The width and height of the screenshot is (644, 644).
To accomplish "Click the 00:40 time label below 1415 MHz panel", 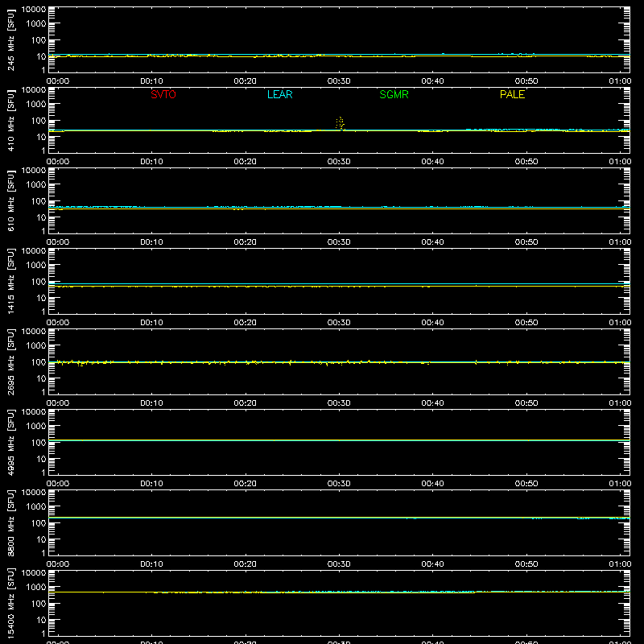I will coord(432,323).
